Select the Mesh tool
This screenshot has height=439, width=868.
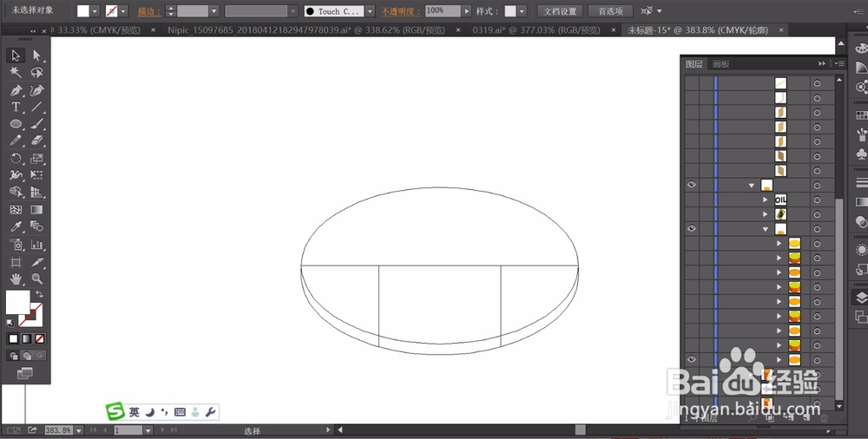pyautogui.click(x=16, y=210)
